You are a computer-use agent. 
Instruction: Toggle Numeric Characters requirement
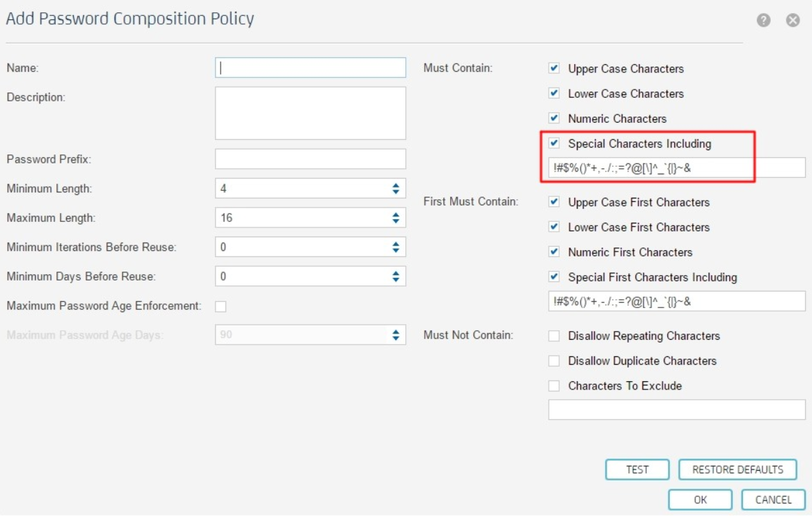[x=554, y=118]
